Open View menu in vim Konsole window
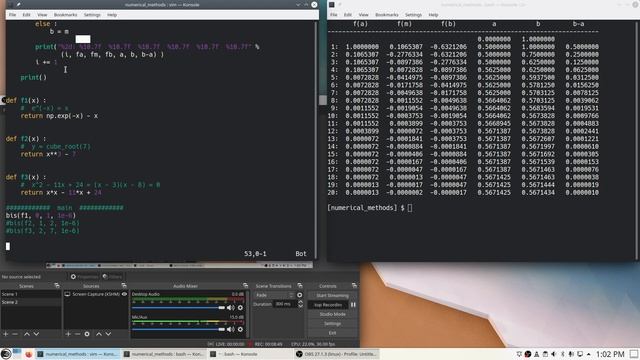The image size is (640, 360). pos(42,15)
